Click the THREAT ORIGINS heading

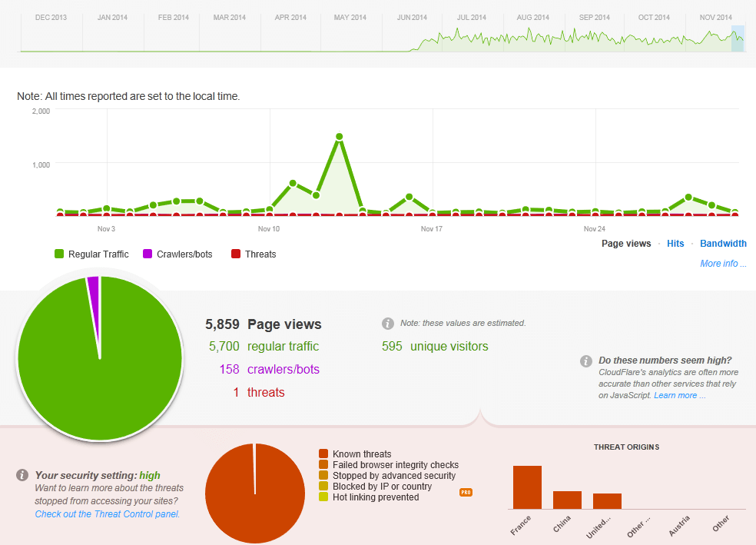click(x=626, y=447)
